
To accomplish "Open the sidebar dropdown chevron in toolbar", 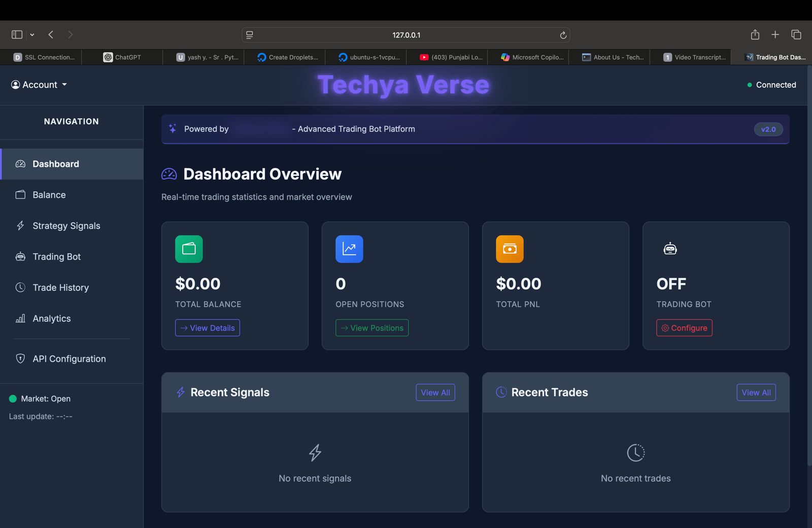I will tap(32, 35).
